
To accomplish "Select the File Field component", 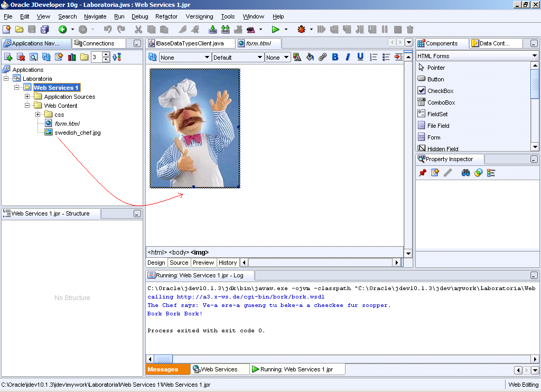I will pos(438,126).
